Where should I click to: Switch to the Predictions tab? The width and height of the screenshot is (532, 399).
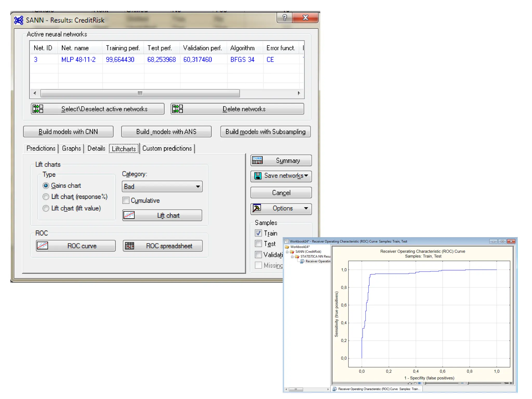point(41,149)
